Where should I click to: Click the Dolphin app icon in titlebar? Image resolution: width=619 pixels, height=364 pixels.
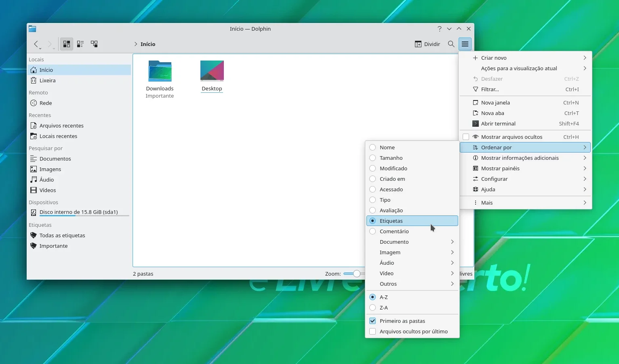pos(32,29)
